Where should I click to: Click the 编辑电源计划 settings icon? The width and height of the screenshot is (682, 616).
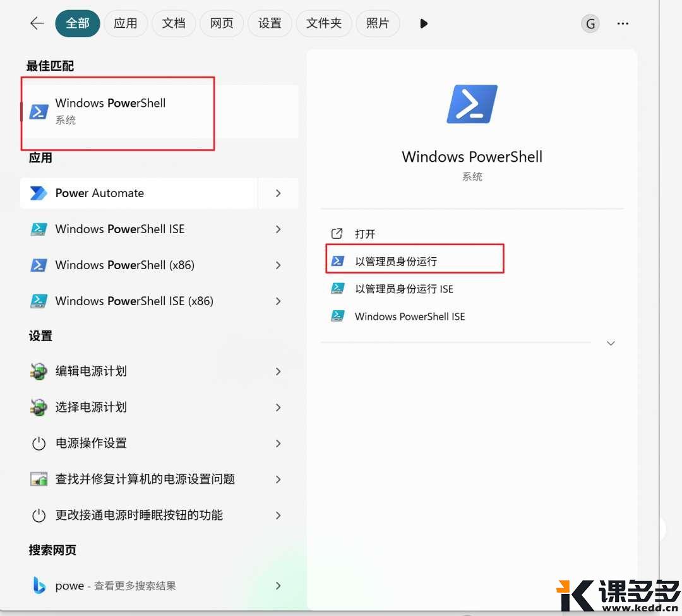(39, 371)
